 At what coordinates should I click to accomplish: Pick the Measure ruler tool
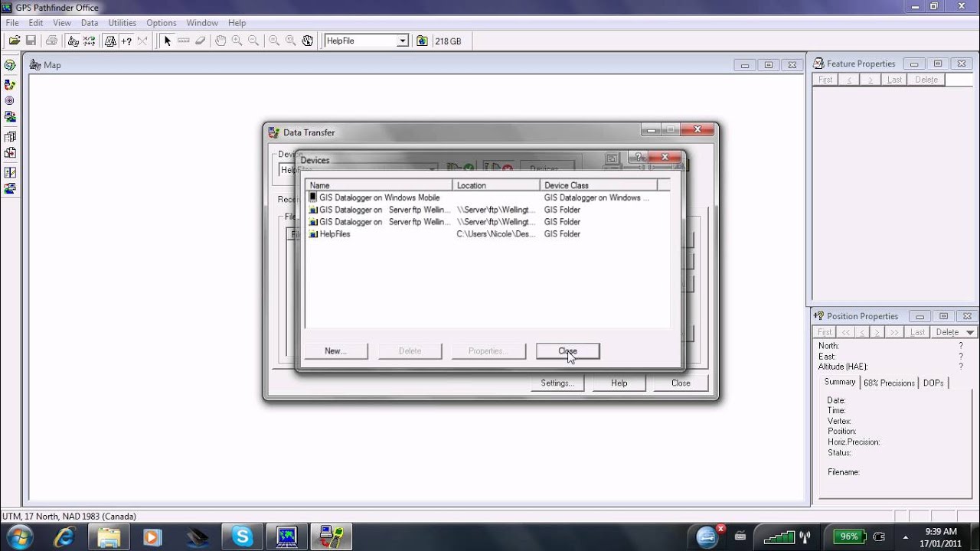click(184, 41)
